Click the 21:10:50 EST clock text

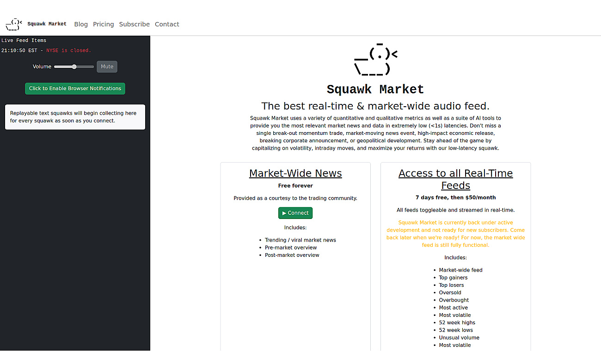19,50
